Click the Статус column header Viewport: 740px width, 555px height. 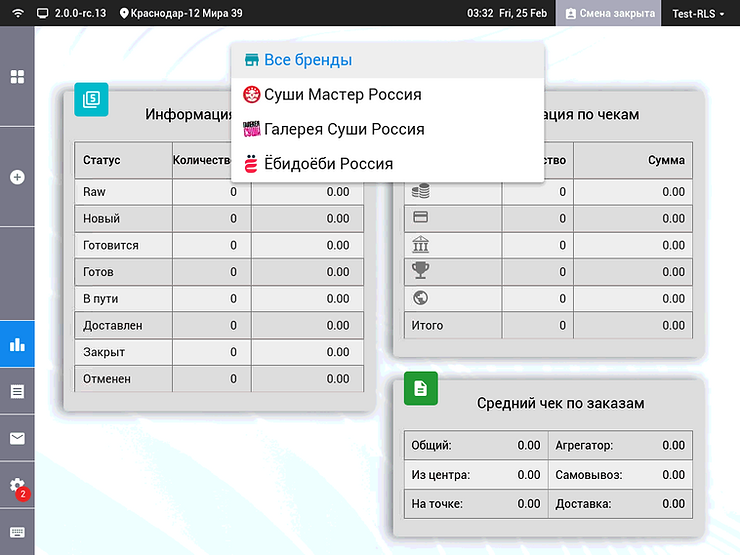[x=123, y=160]
